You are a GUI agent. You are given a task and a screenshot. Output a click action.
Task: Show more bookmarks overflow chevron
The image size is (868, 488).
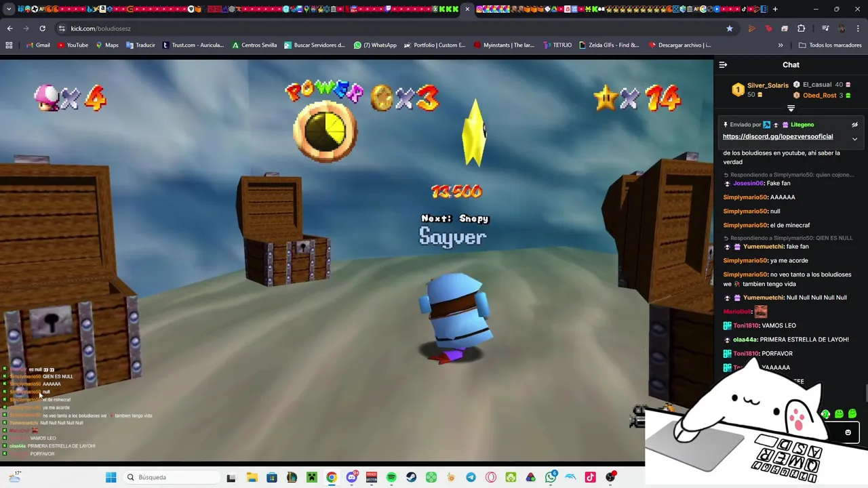click(781, 45)
